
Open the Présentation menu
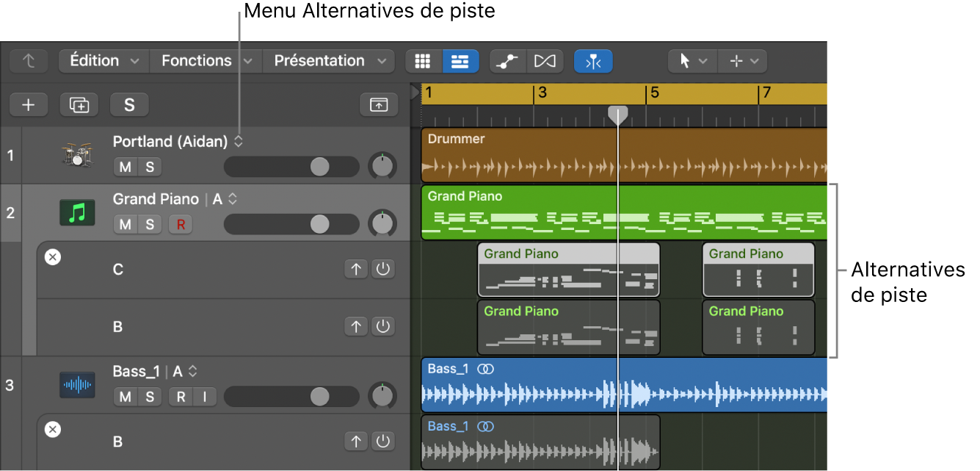pyautogui.click(x=327, y=61)
